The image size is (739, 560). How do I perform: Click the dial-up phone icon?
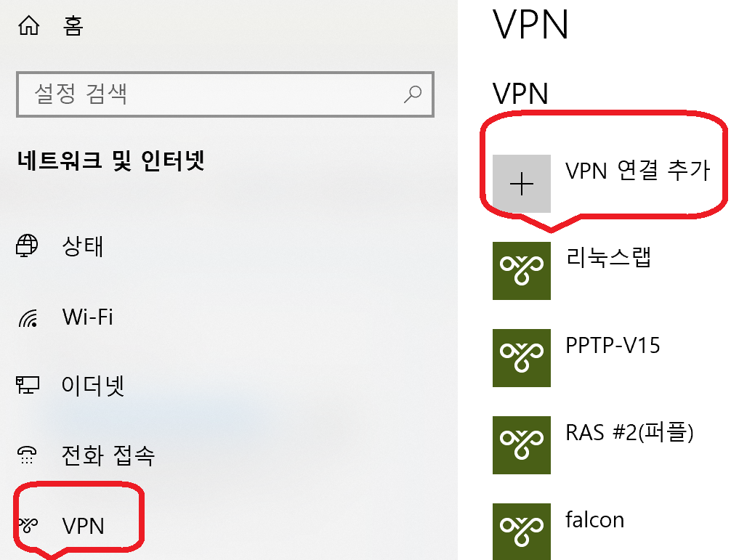pyautogui.click(x=27, y=455)
